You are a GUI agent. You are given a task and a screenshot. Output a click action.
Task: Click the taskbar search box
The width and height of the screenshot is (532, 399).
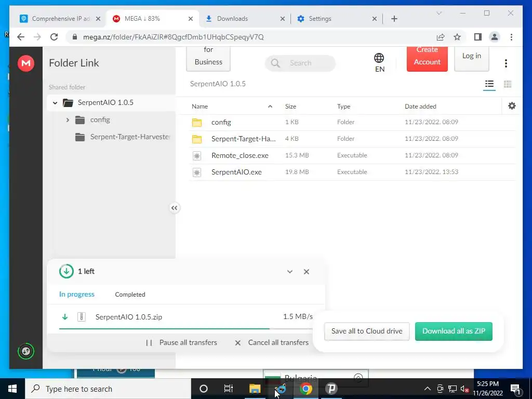[x=108, y=389]
